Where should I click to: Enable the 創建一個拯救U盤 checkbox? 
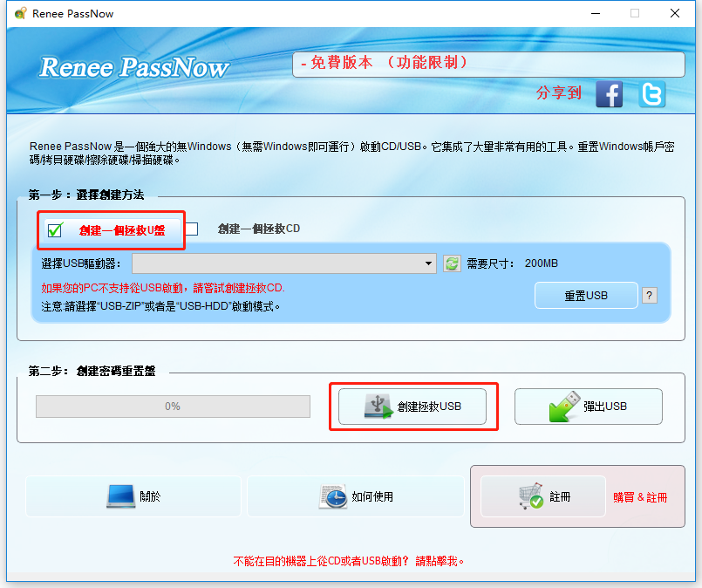point(55,230)
